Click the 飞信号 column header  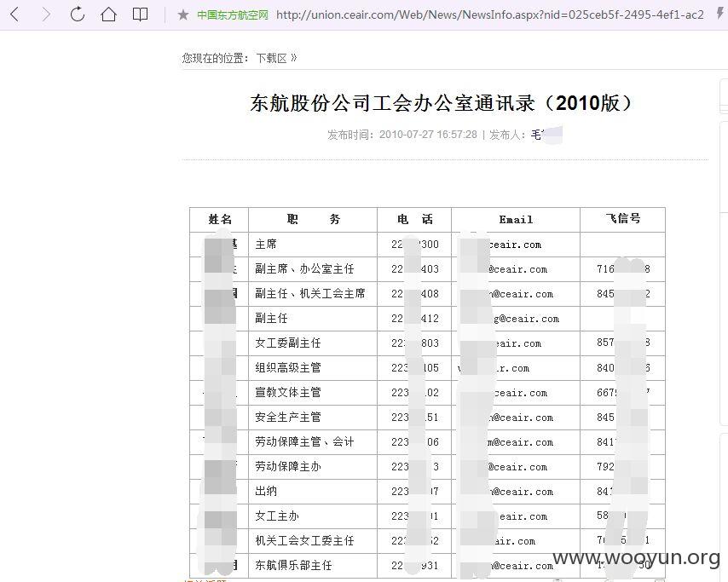pyautogui.click(x=622, y=218)
